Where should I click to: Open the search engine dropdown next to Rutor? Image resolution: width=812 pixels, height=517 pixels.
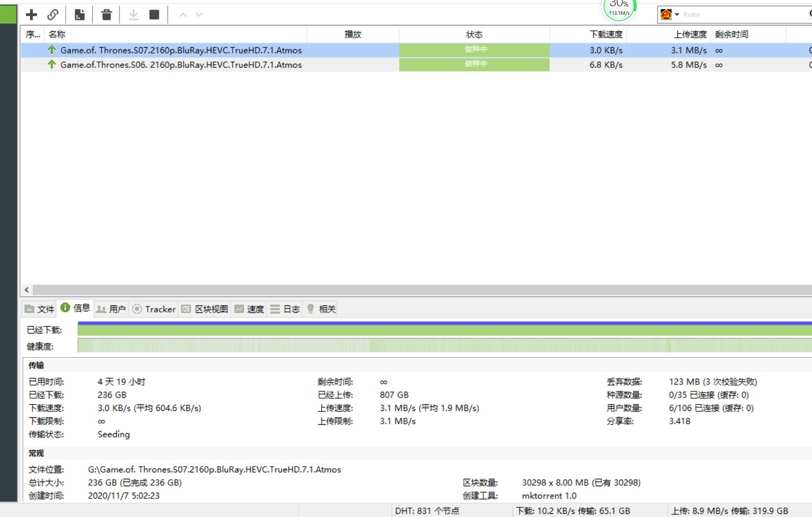tap(677, 14)
